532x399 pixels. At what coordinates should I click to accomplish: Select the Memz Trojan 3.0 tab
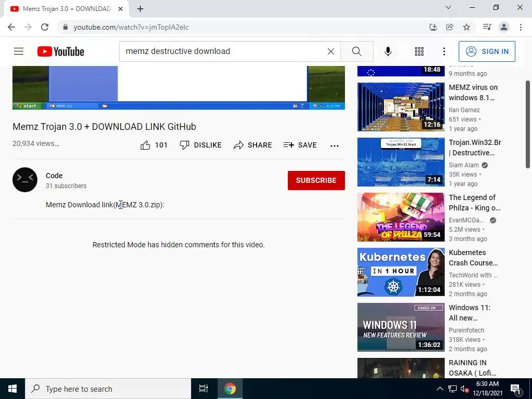point(66,9)
